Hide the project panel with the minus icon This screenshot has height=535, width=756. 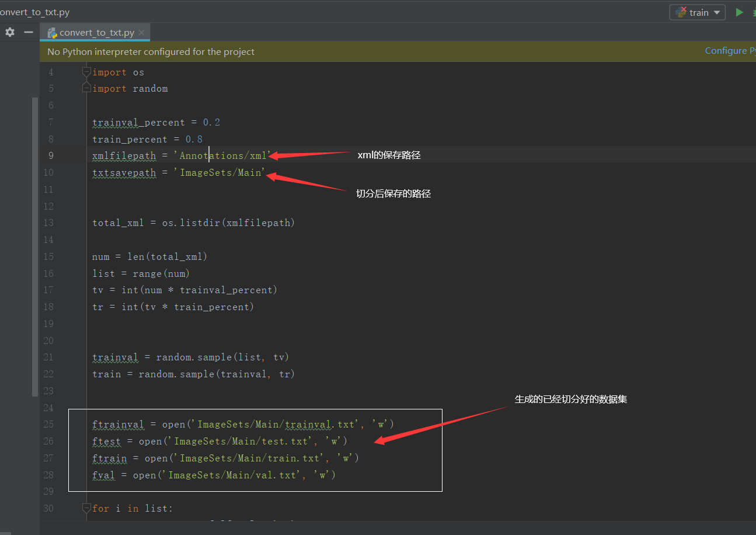tap(28, 32)
